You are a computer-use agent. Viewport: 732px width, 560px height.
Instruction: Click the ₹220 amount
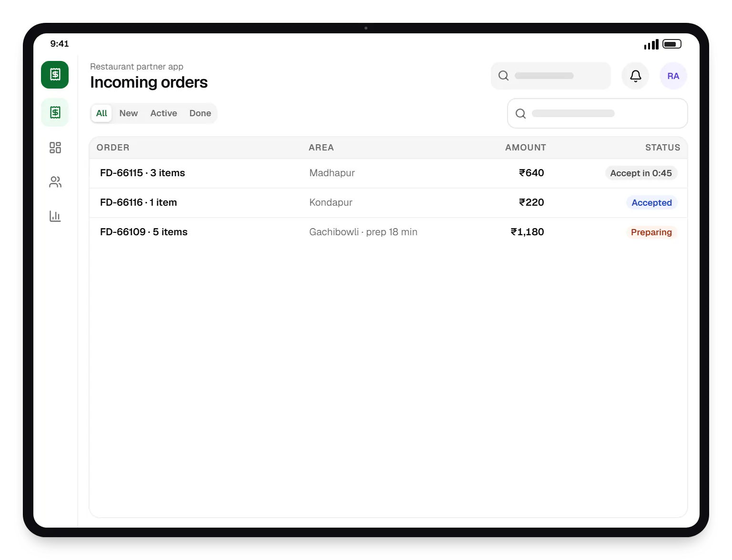coord(531,202)
